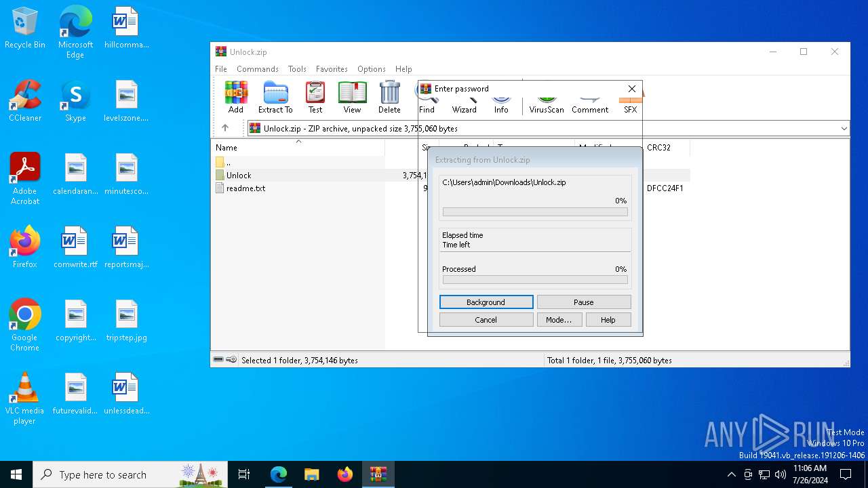The height and width of the screenshot is (488, 868).
Task: Open the notification center icon
Action: coord(846,474)
